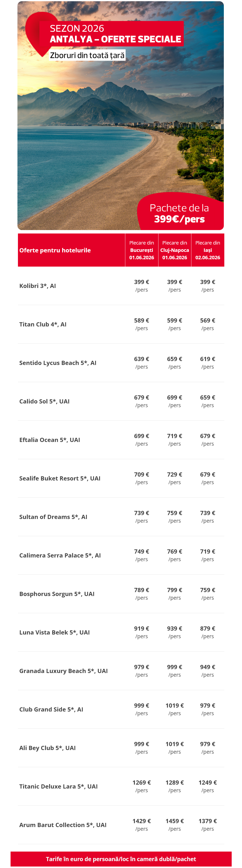The height and width of the screenshot is (868, 242).
Task: Open the Sultan of Dreams 5* offer
Action: pyautogui.click(x=53, y=517)
